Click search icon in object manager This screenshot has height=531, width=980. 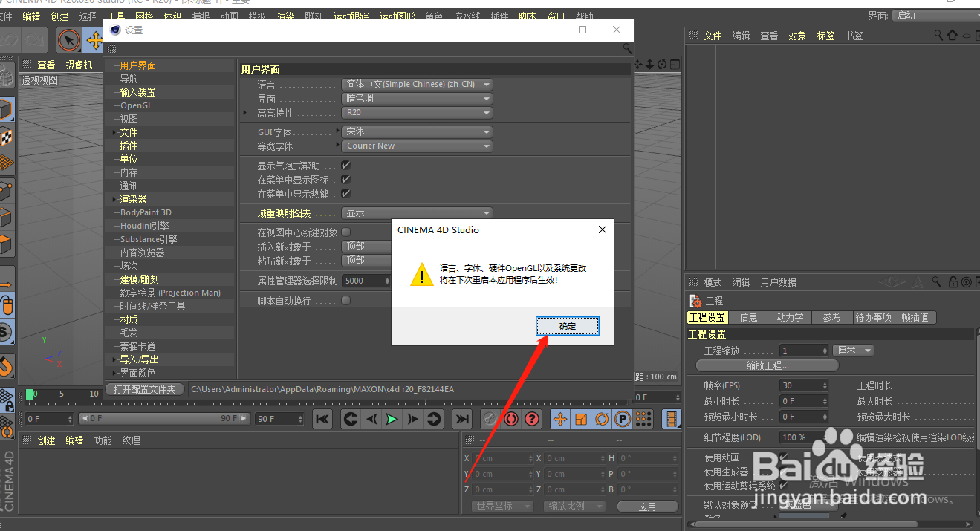(939, 35)
